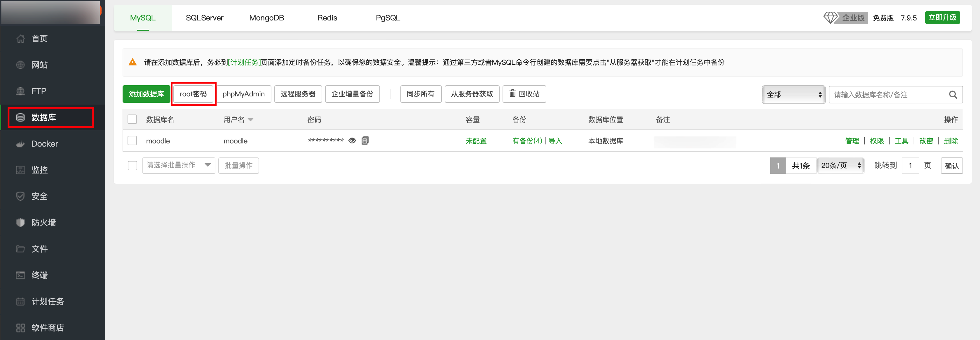Tick the checkbox beside the batch operation dropdown

point(132,166)
